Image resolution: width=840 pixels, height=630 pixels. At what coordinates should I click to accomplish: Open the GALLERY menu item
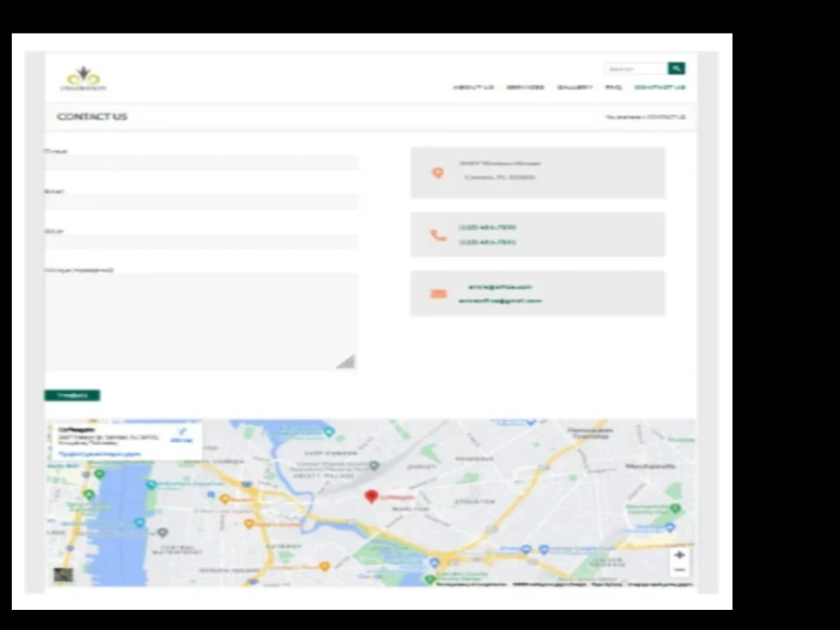(x=575, y=87)
